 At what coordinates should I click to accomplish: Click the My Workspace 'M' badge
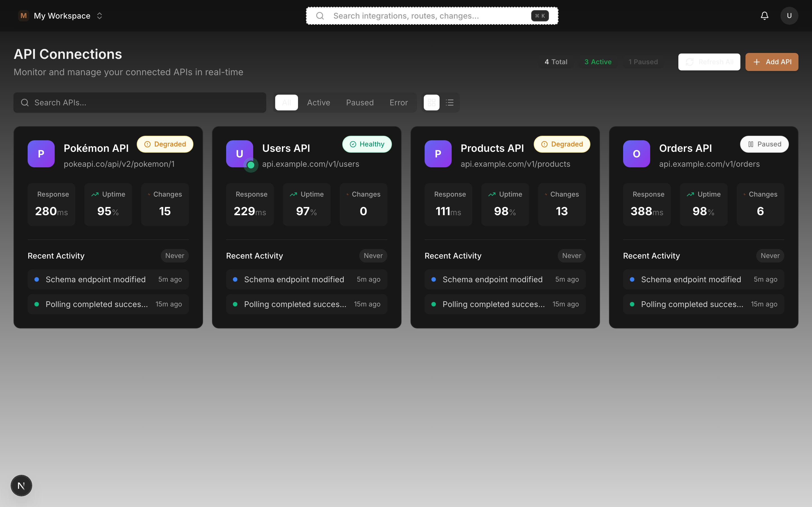(23, 15)
